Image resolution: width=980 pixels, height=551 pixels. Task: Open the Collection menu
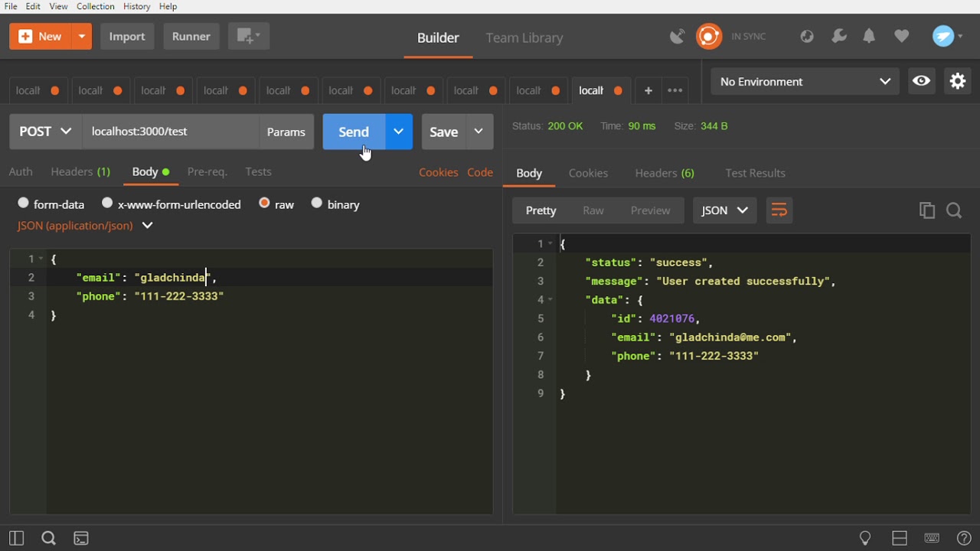[x=96, y=6]
